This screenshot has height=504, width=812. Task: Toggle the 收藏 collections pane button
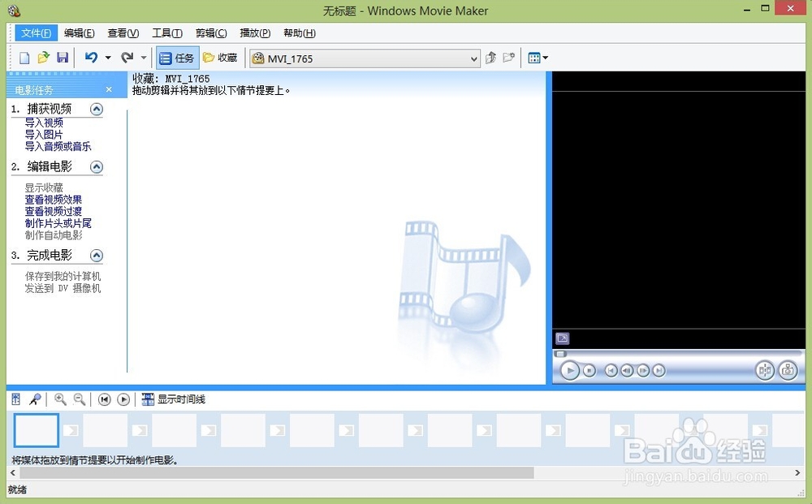(x=220, y=58)
